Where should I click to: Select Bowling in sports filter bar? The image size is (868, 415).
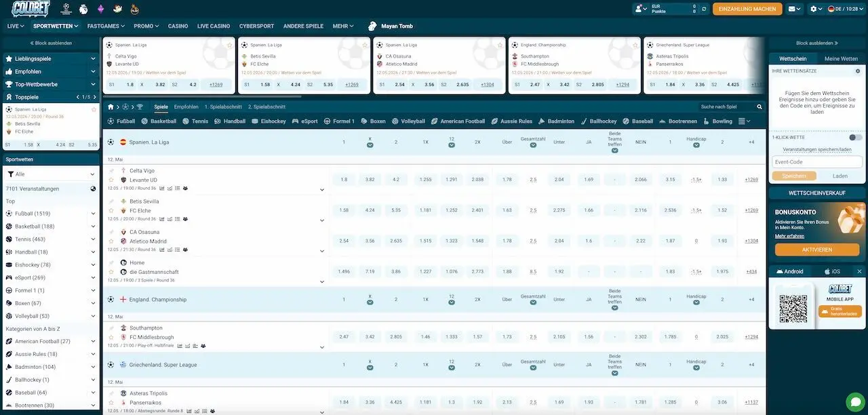(717, 121)
